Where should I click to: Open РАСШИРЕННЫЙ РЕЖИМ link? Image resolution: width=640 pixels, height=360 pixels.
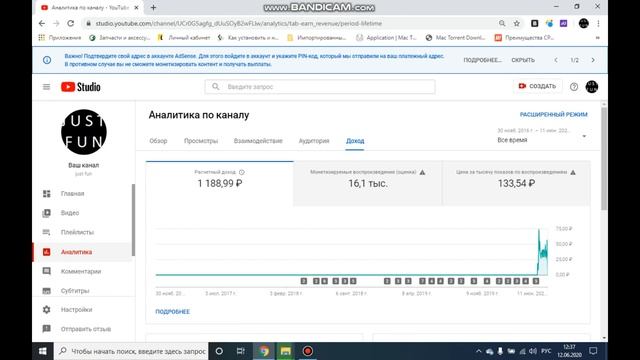click(x=553, y=115)
